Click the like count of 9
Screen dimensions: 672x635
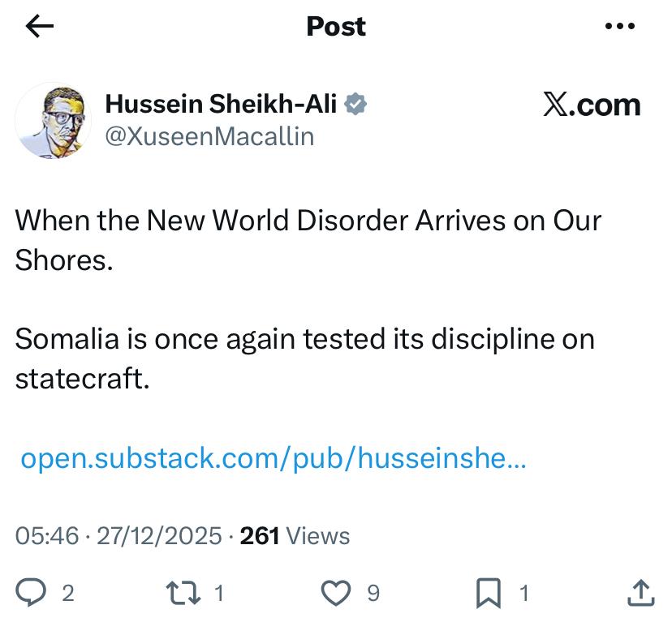373,594
